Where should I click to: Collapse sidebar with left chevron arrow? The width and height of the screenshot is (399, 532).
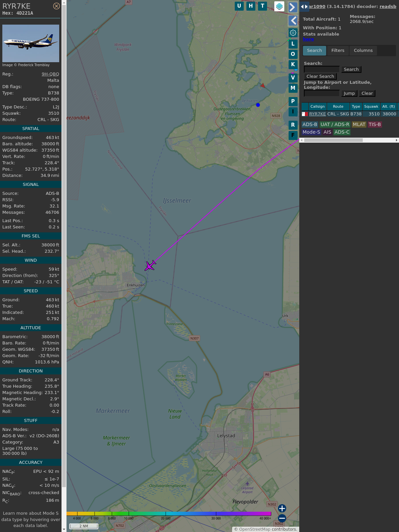(293, 21)
